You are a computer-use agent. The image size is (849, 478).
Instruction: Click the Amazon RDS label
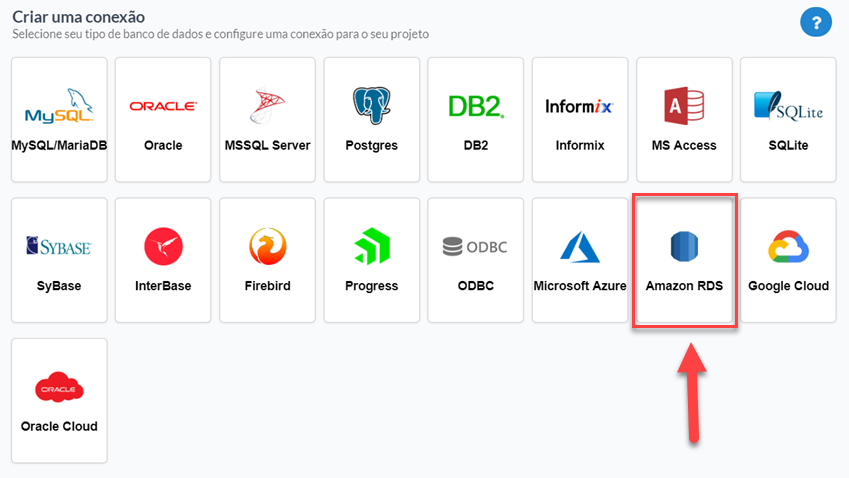click(x=684, y=286)
